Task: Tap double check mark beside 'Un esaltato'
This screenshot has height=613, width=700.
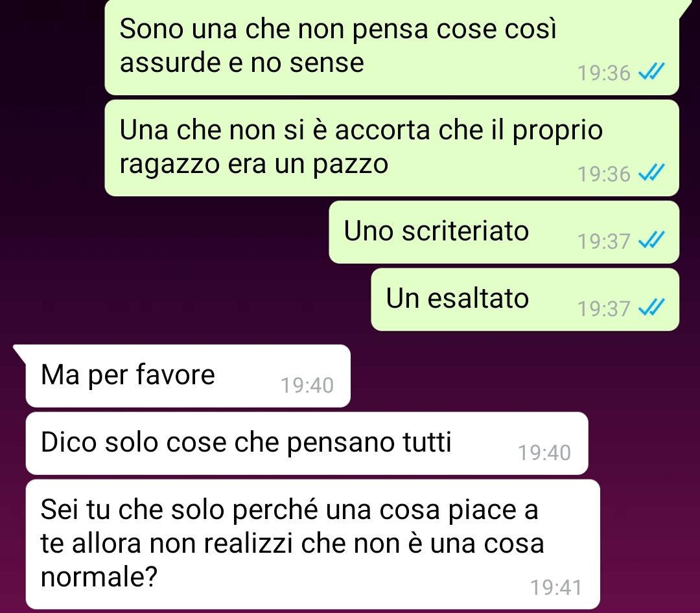Action: pos(651,307)
